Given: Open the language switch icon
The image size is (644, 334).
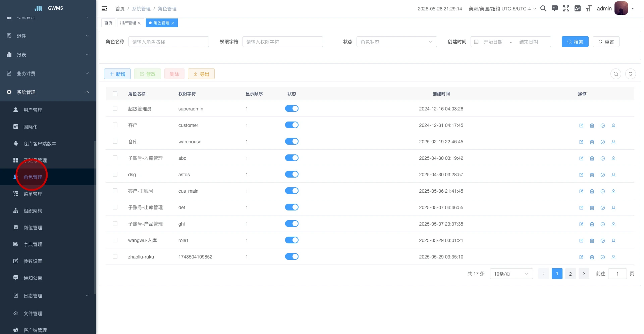Looking at the screenshot, I should click(578, 8).
